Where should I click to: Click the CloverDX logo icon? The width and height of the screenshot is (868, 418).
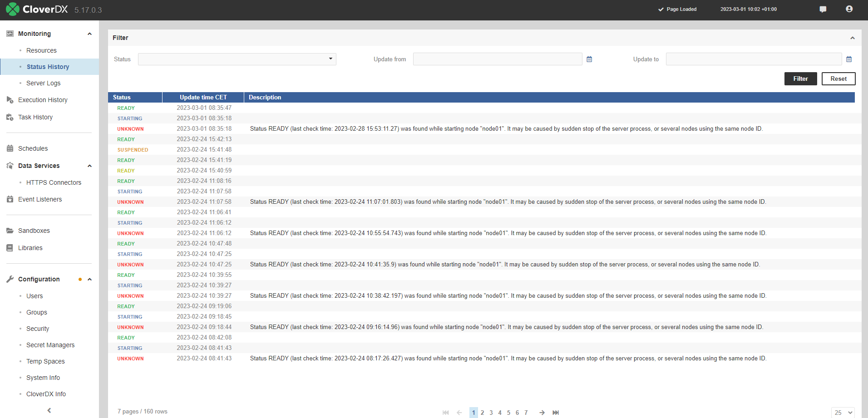point(12,10)
